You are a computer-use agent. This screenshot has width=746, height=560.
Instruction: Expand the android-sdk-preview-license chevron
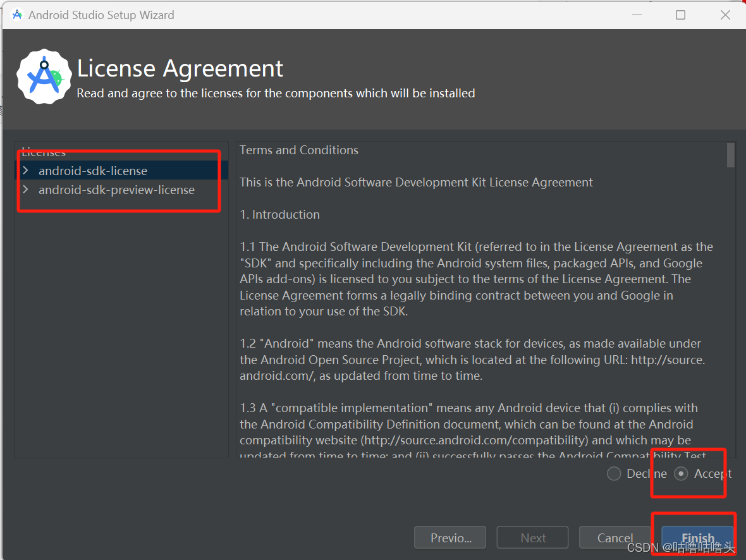coord(26,190)
